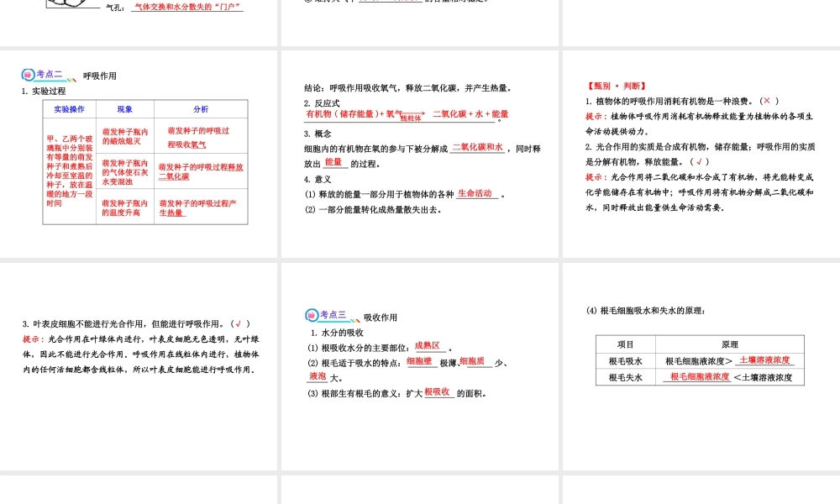
Task: Click the red text 气体交换和水分散失的"门户"
Action: point(187,7)
